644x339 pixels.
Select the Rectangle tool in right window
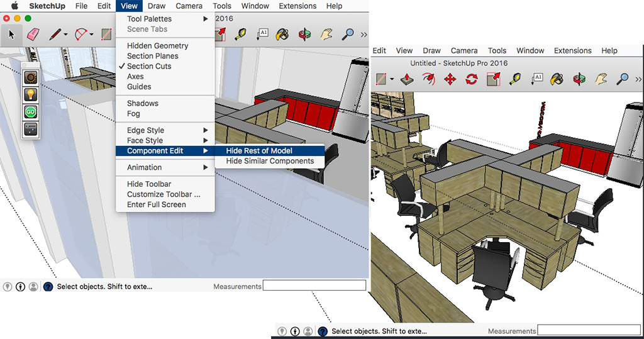[381, 79]
